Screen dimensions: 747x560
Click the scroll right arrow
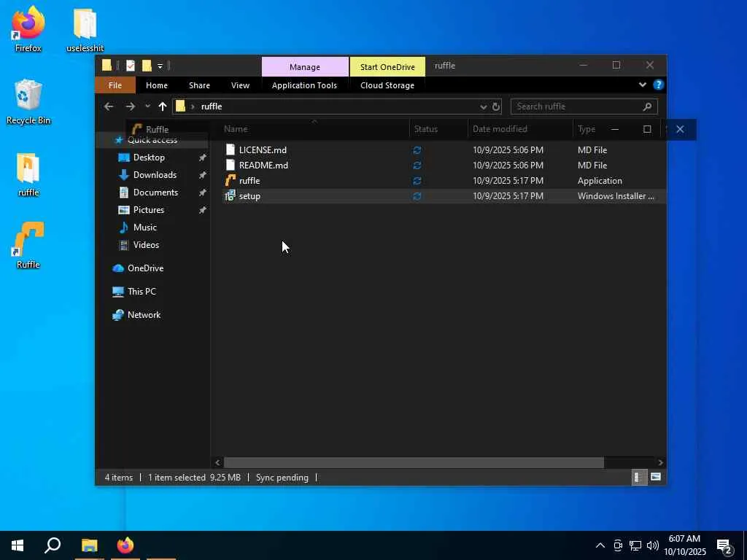click(660, 462)
